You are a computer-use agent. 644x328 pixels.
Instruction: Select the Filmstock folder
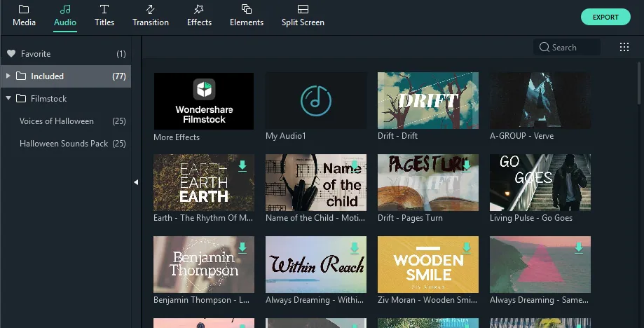(66, 99)
